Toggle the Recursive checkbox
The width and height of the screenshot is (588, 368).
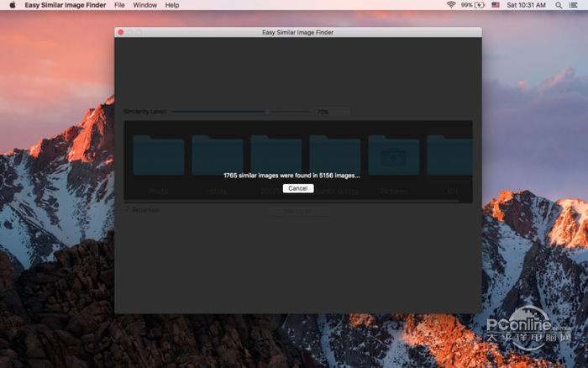pos(127,210)
